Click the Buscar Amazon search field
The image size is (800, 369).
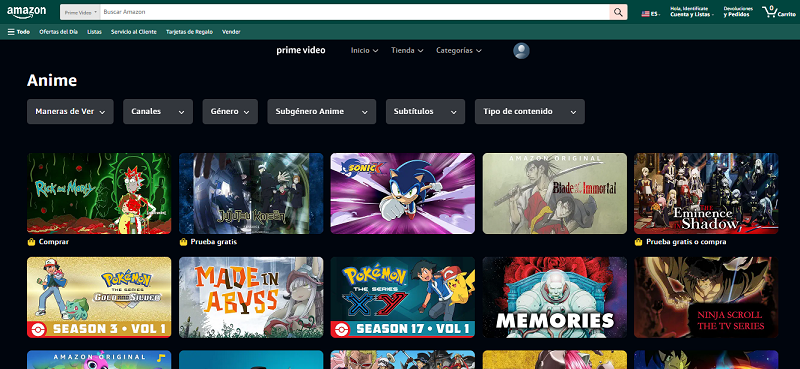tap(355, 12)
